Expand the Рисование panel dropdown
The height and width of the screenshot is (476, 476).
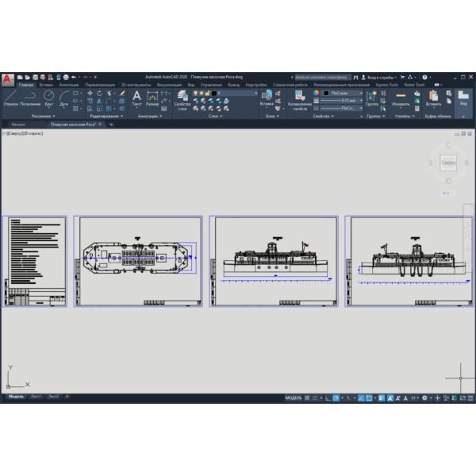point(43,116)
